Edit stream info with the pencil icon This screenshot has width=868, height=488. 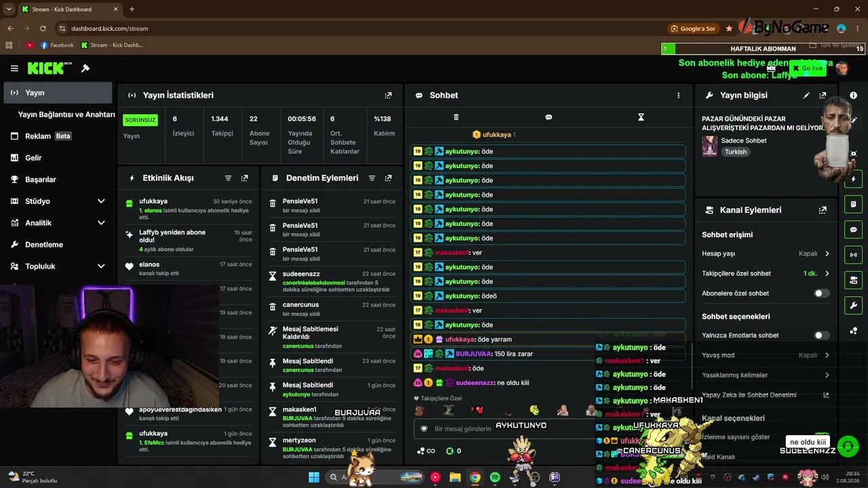point(806,96)
